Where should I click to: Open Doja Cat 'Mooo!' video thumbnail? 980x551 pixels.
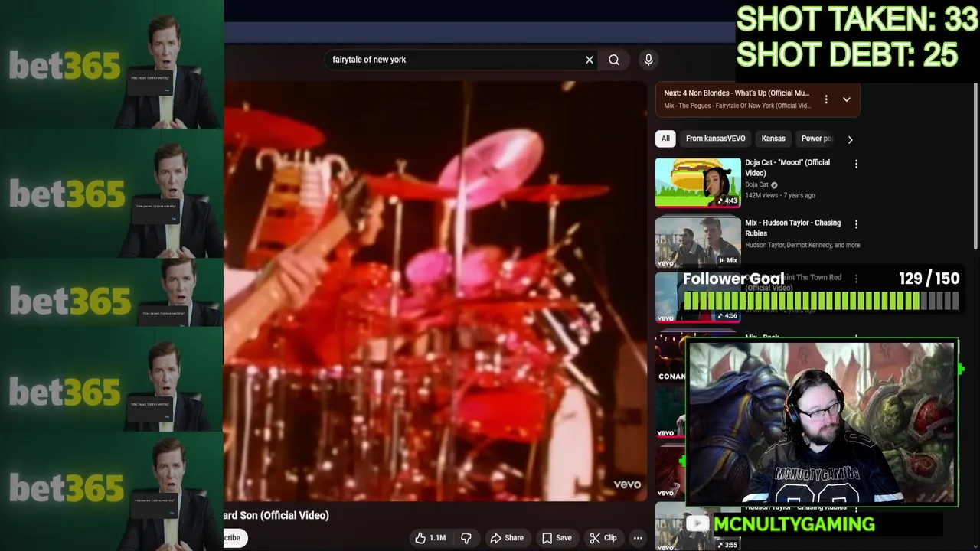[697, 183]
